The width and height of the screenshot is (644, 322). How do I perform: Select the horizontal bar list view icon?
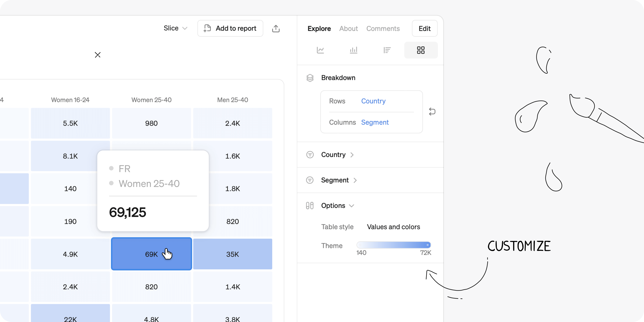pos(387,50)
